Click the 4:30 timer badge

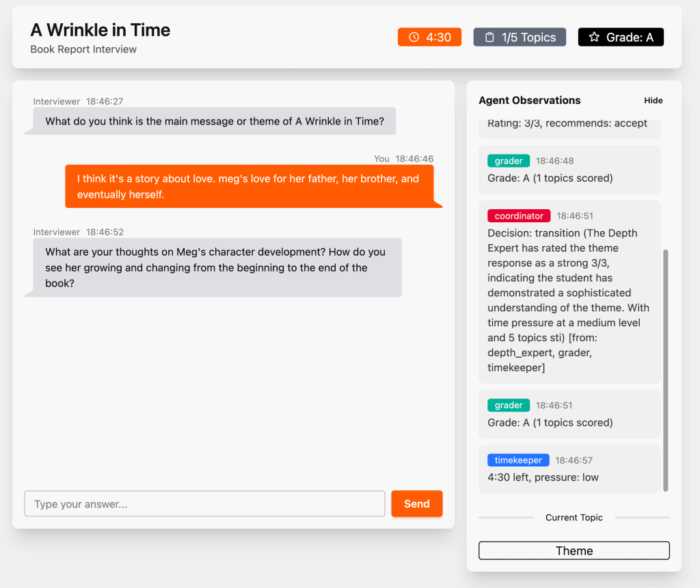pos(429,37)
